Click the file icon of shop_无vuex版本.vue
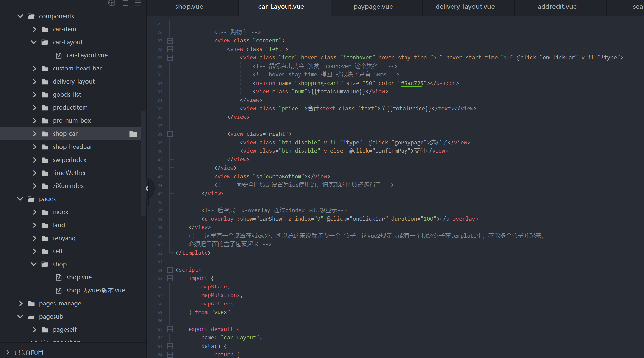Screen dimensions: 644x358 tap(59, 290)
